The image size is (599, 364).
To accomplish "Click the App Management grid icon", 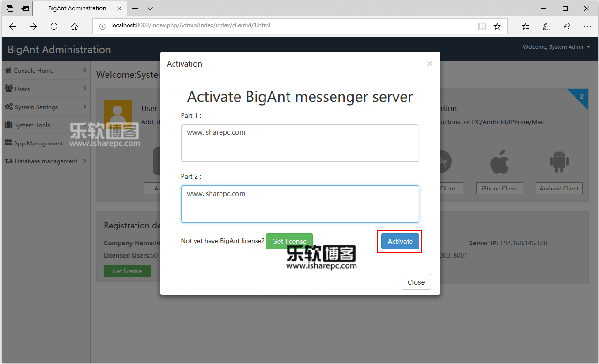I will click(x=8, y=143).
